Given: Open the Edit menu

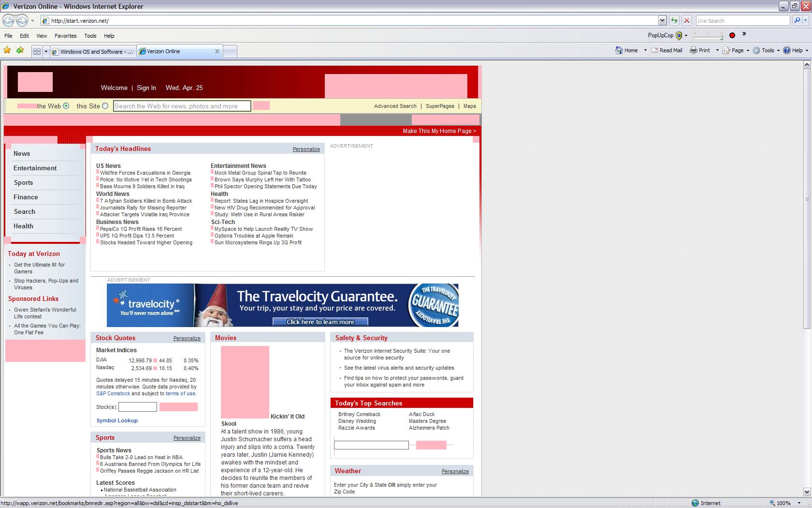Looking at the screenshot, I should coord(24,36).
